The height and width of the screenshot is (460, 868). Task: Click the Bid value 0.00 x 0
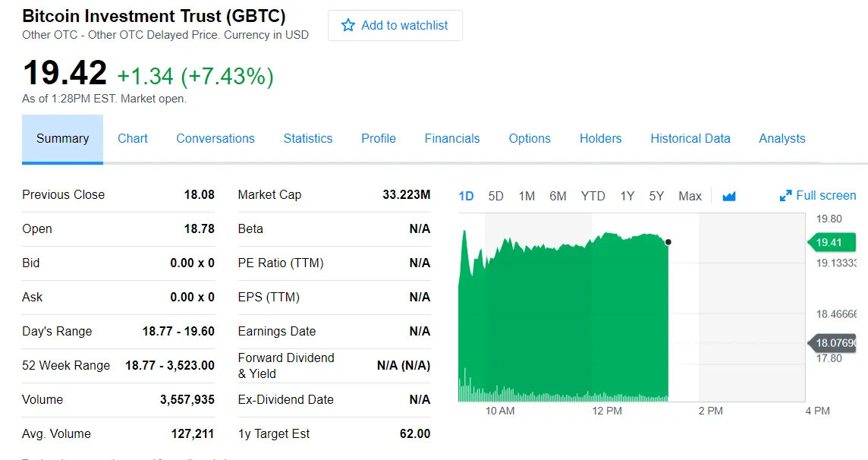pyautogui.click(x=192, y=263)
